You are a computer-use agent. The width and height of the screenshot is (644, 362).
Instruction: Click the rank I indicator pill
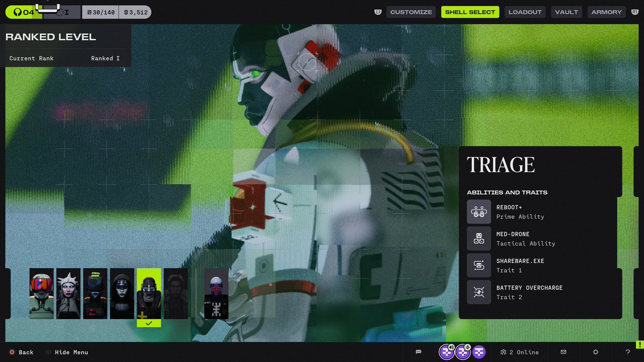pos(62,12)
